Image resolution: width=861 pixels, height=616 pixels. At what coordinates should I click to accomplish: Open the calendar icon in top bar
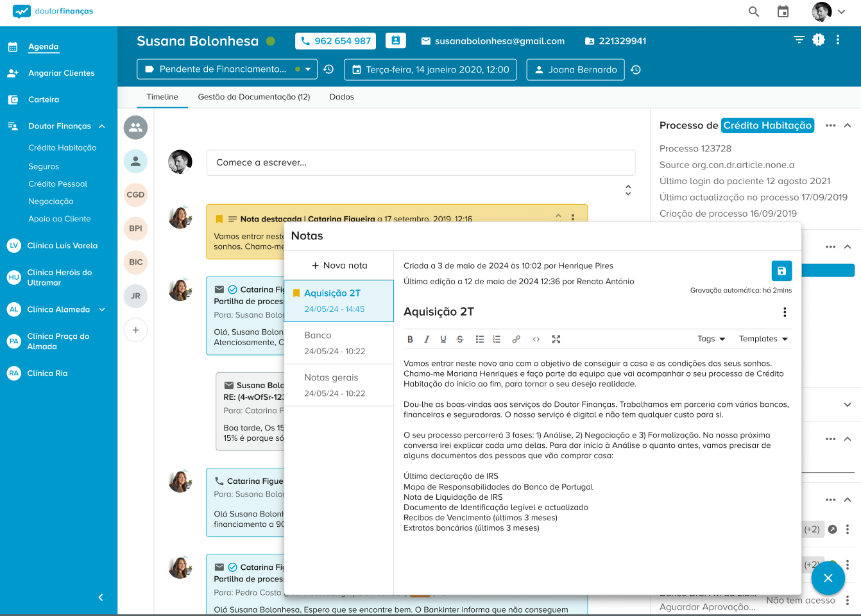(783, 12)
